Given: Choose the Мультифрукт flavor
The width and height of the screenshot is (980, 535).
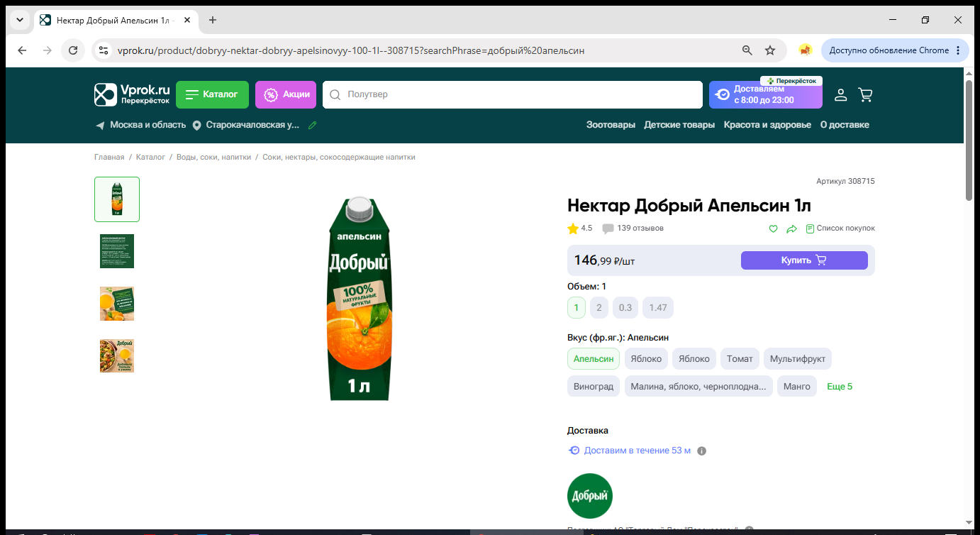Looking at the screenshot, I should pos(798,359).
